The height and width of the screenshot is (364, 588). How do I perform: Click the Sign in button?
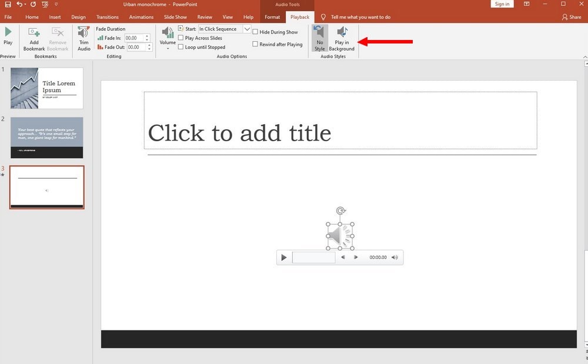502,4
